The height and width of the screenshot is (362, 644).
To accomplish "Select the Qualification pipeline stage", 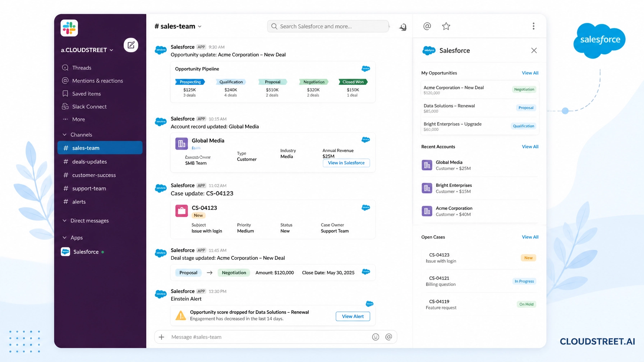I will [231, 82].
